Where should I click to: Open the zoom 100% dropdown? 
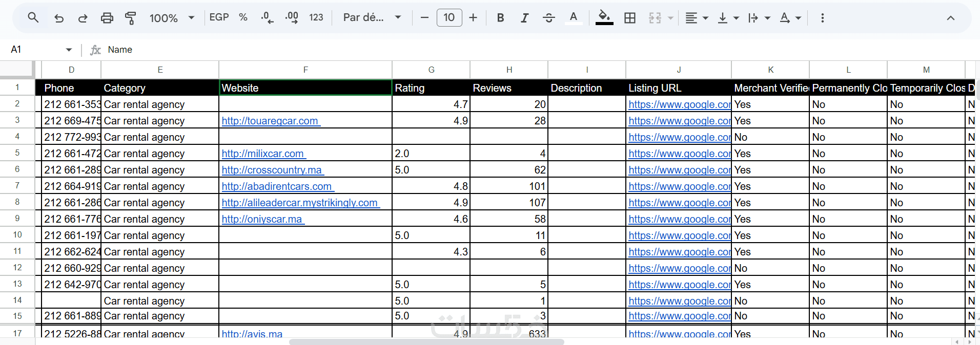coord(172,18)
